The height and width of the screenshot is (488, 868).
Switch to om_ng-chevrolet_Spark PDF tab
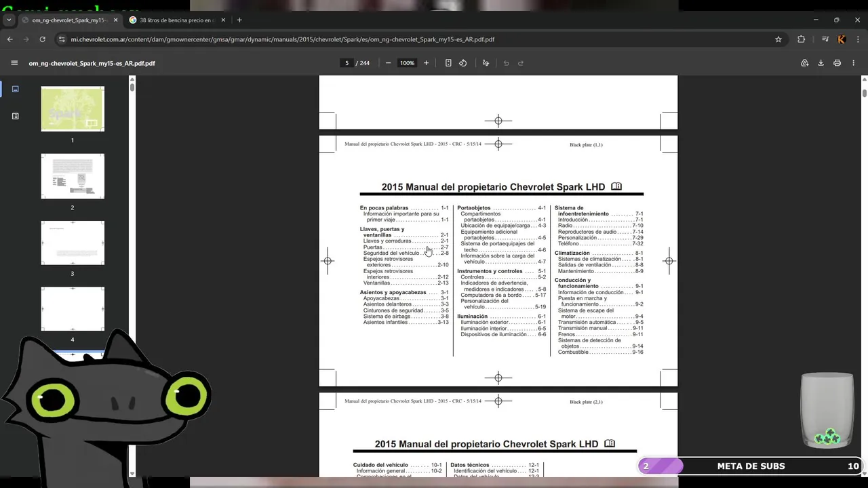coord(70,20)
